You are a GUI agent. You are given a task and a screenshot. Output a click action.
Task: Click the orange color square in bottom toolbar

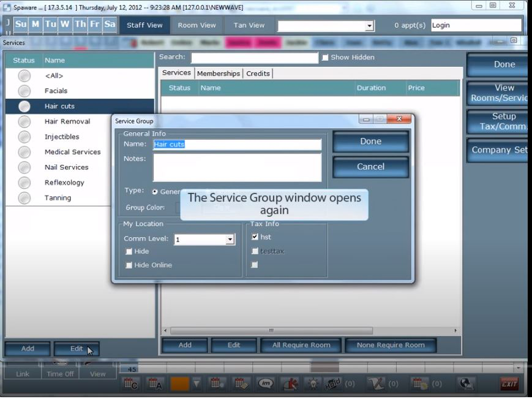179,384
